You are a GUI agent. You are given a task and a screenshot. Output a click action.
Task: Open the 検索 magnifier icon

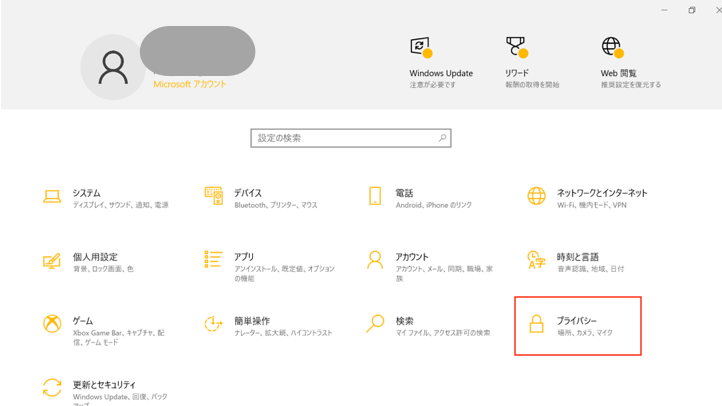[x=375, y=324]
